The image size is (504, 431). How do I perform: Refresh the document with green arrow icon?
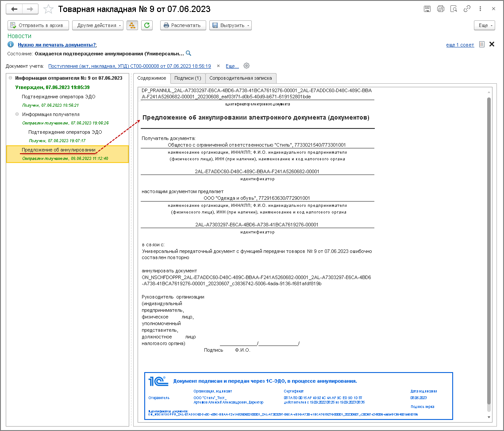point(147,25)
